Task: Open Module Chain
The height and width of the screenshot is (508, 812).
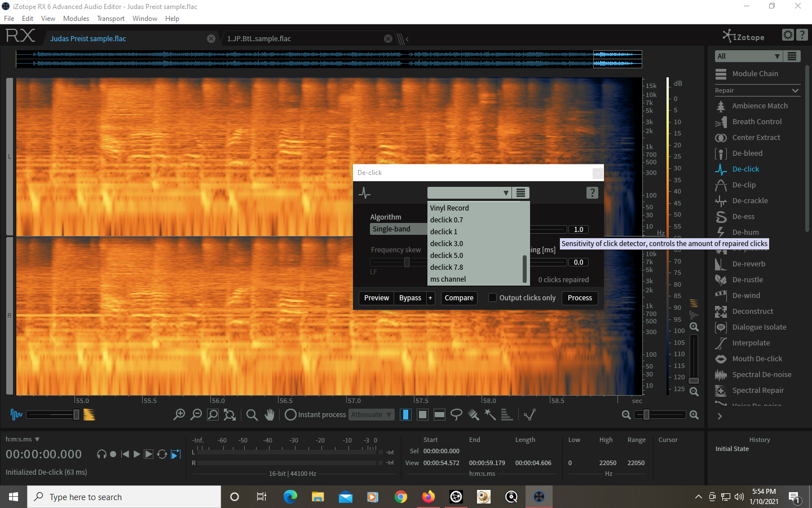Action: [754, 74]
